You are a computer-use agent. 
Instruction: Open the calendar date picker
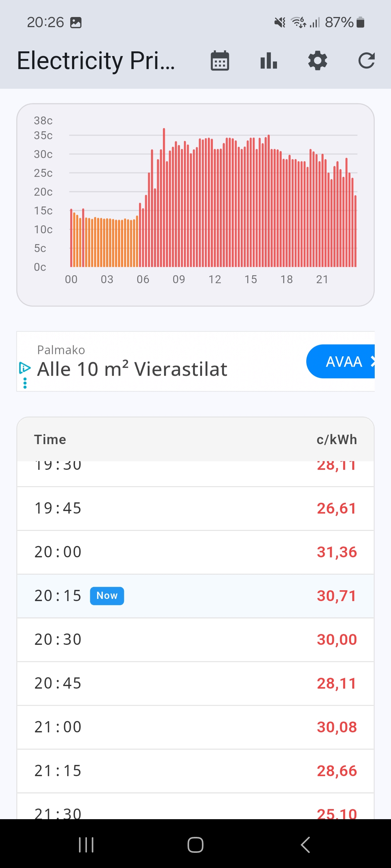220,60
